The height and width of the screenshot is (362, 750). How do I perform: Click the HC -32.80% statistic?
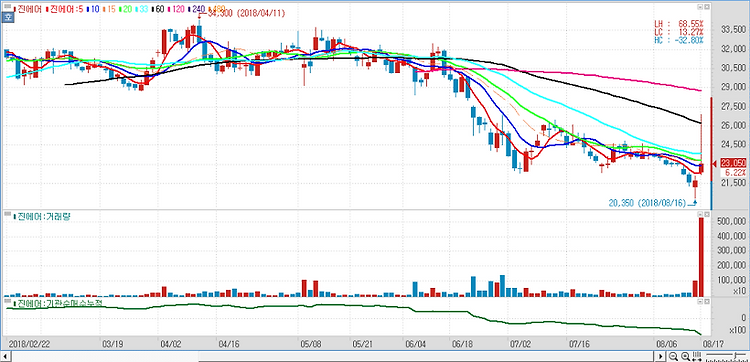click(x=679, y=40)
